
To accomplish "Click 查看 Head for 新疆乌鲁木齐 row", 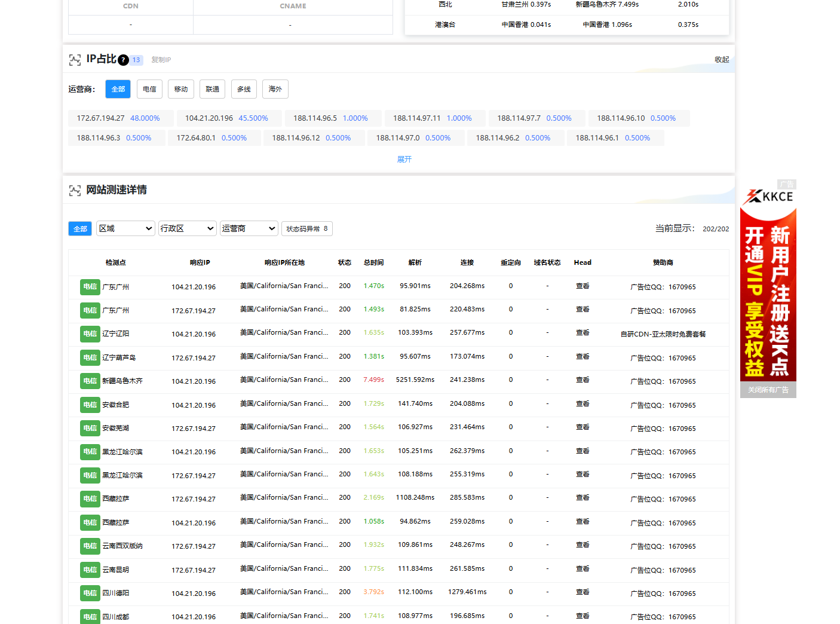I will coord(583,380).
